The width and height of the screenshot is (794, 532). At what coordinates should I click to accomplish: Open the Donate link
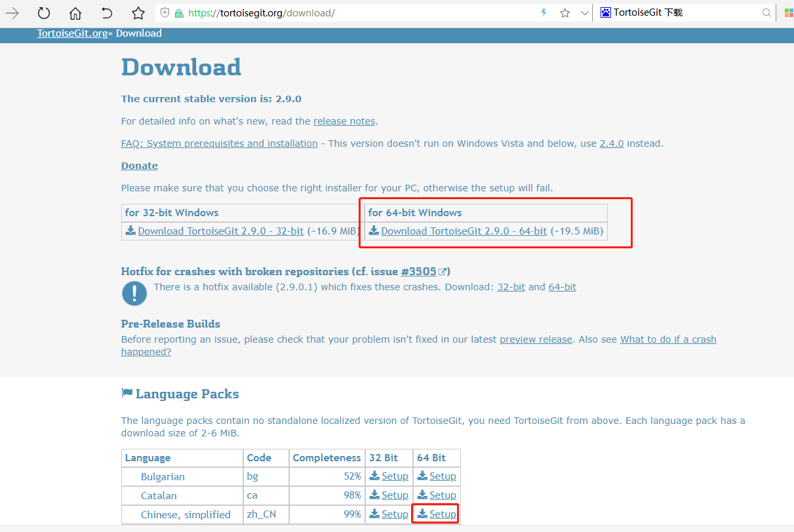coord(140,166)
